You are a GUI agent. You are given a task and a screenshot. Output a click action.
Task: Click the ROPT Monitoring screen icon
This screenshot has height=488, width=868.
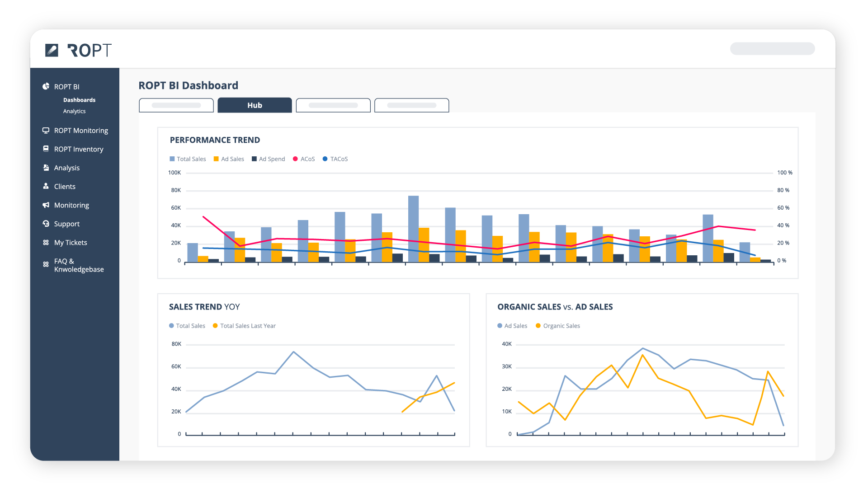point(46,130)
